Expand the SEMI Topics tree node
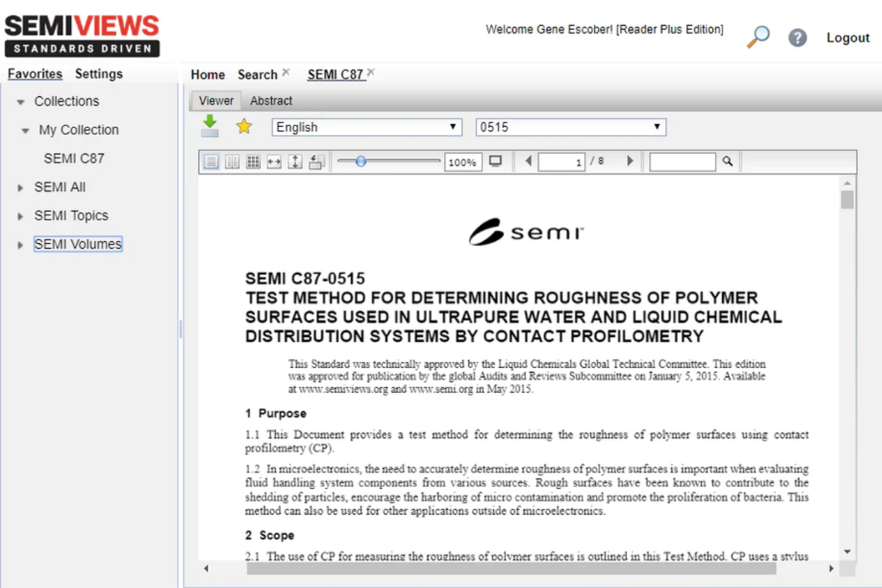The image size is (882, 588). coord(20,216)
